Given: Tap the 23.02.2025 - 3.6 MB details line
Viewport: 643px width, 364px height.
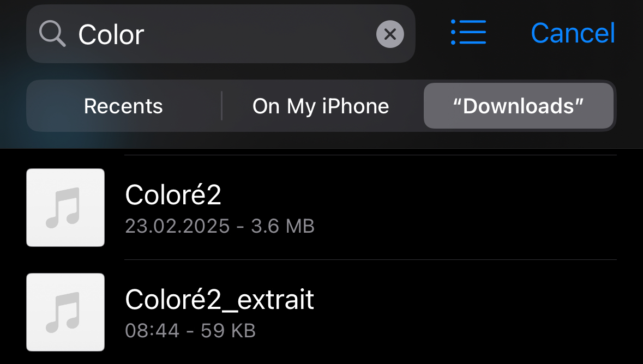Looking at the screenshot, I should tap(220, 226).
